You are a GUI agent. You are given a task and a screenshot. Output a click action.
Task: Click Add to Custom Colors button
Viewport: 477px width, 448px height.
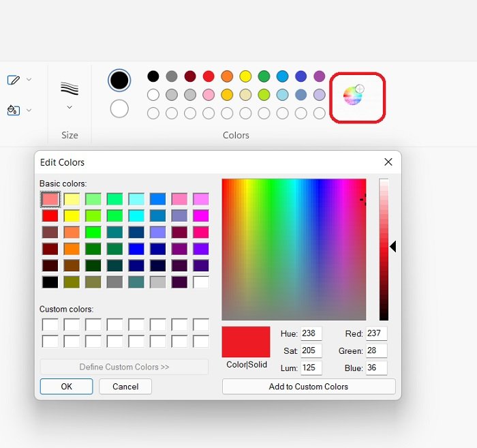309,387
